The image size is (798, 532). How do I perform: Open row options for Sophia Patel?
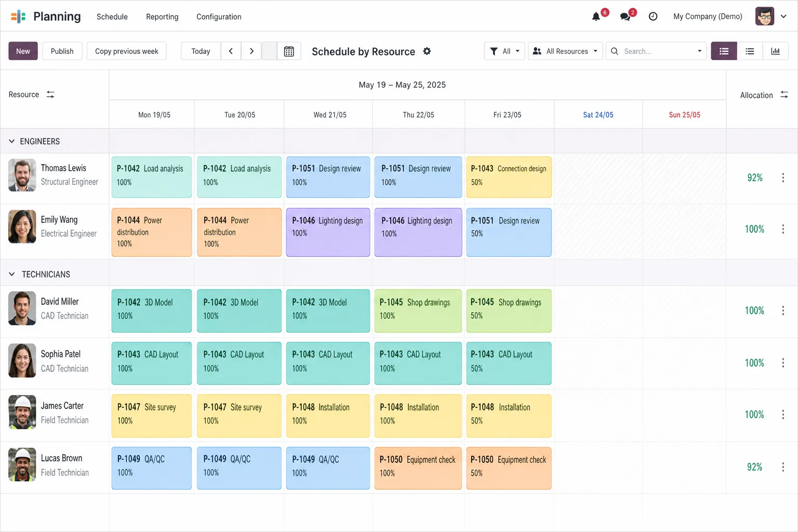click(783, 363)
